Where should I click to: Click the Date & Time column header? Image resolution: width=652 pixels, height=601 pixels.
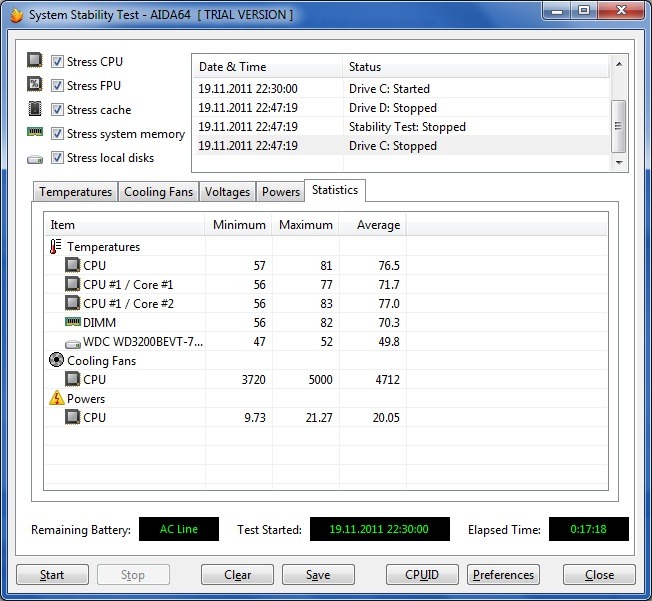click(268, 67)
